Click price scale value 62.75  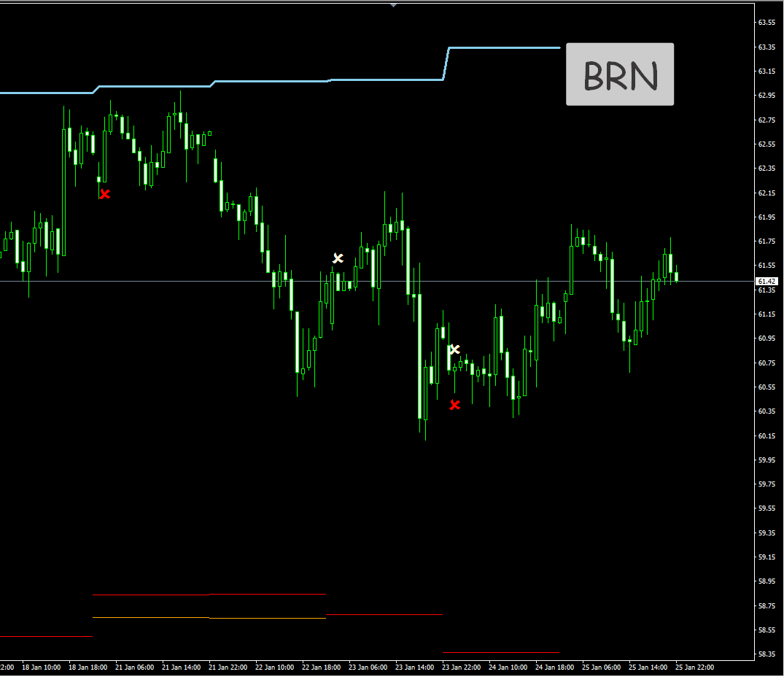tap(766, 120)
